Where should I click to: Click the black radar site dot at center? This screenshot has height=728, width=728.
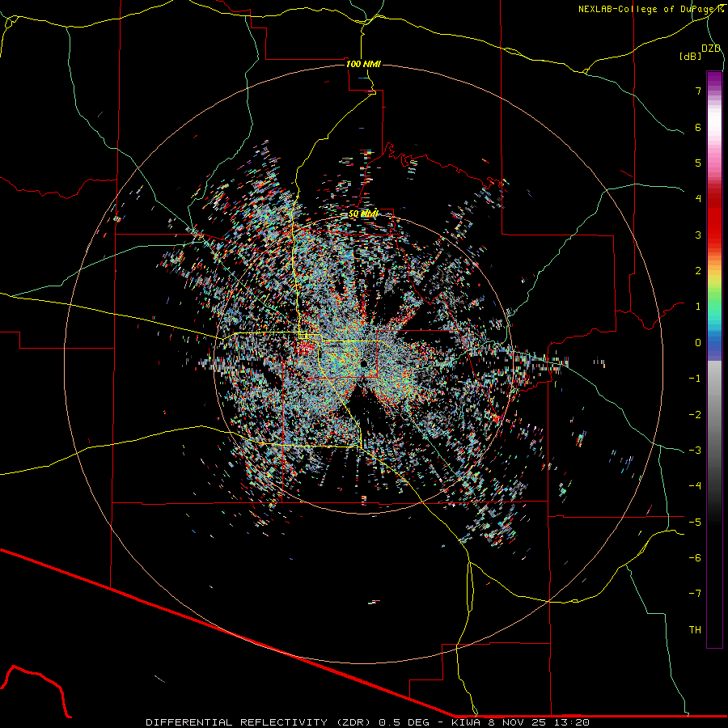pyautogui.click(x=363, y=362)
